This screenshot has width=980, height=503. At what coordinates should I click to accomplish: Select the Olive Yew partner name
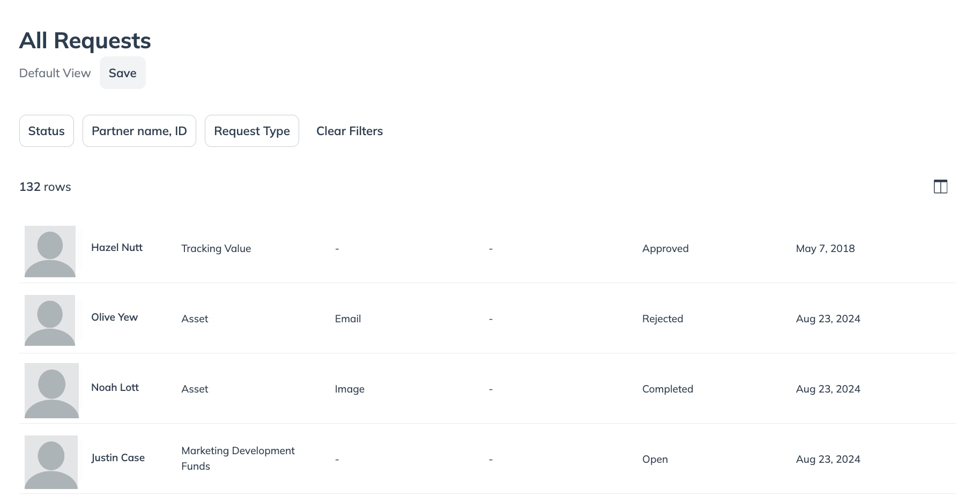point(114,317)
